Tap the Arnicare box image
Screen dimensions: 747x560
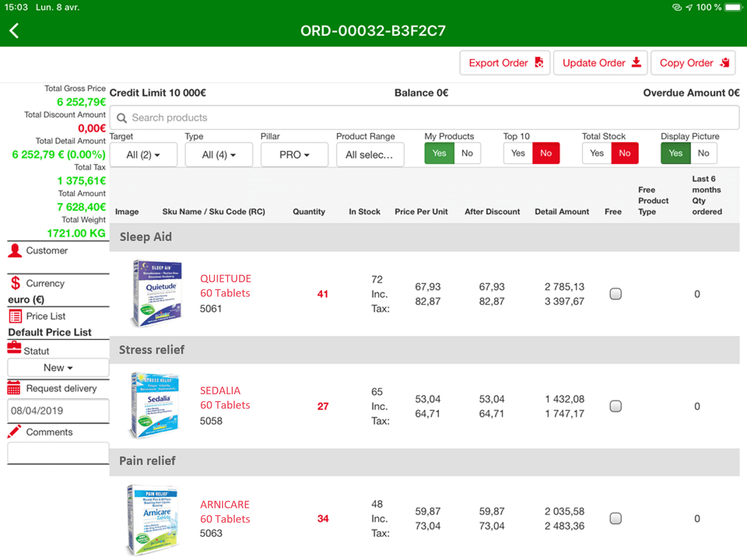[152, 520]
